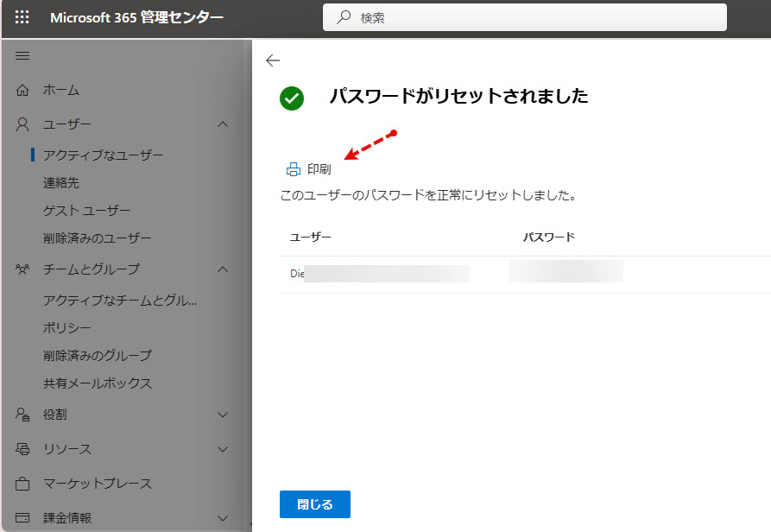The image size is (771, 532).
Task: Select the ホーム house icon
Action: tap(21, 89)
